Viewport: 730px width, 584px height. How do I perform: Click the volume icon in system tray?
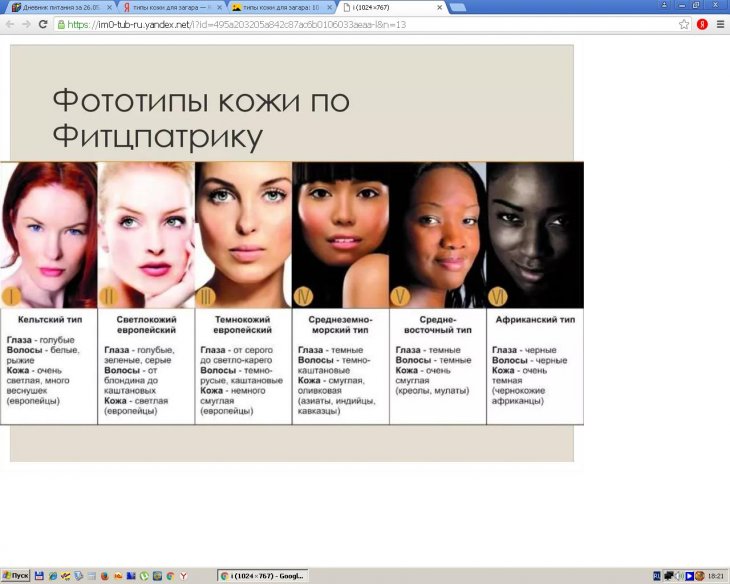pyautogui.click(x=680, y=576)
